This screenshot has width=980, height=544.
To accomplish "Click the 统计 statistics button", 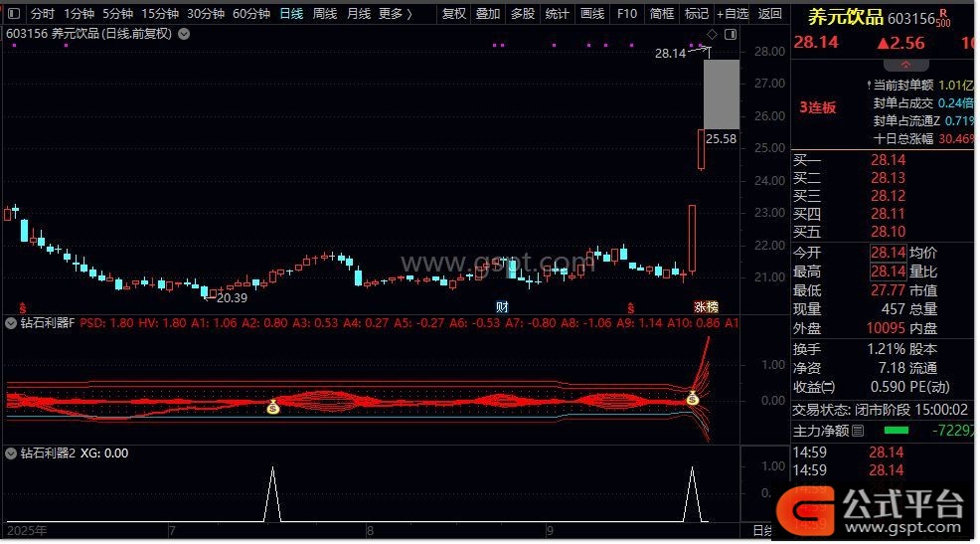I will pyautogui.click(x=557, y=13).
